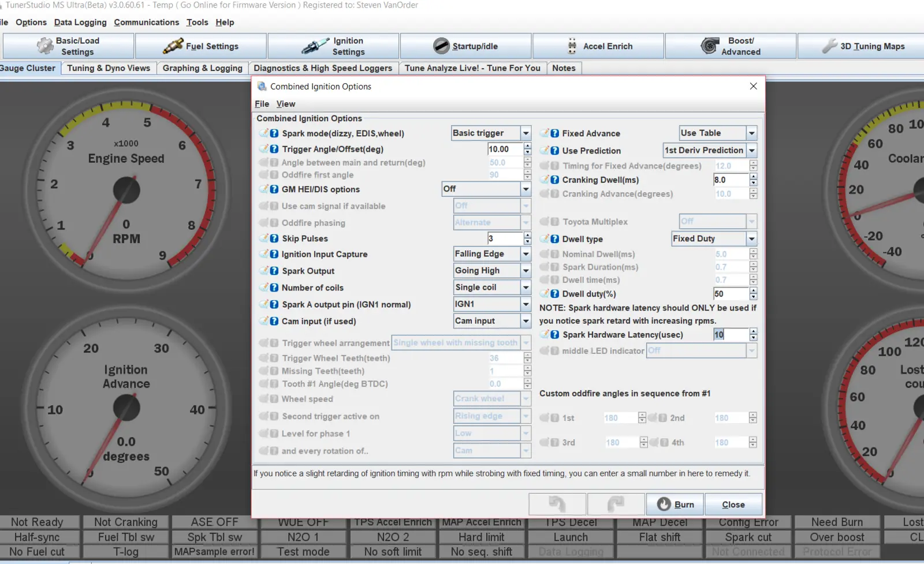Add a note to Spark Hardware Latency

[545, 335]
